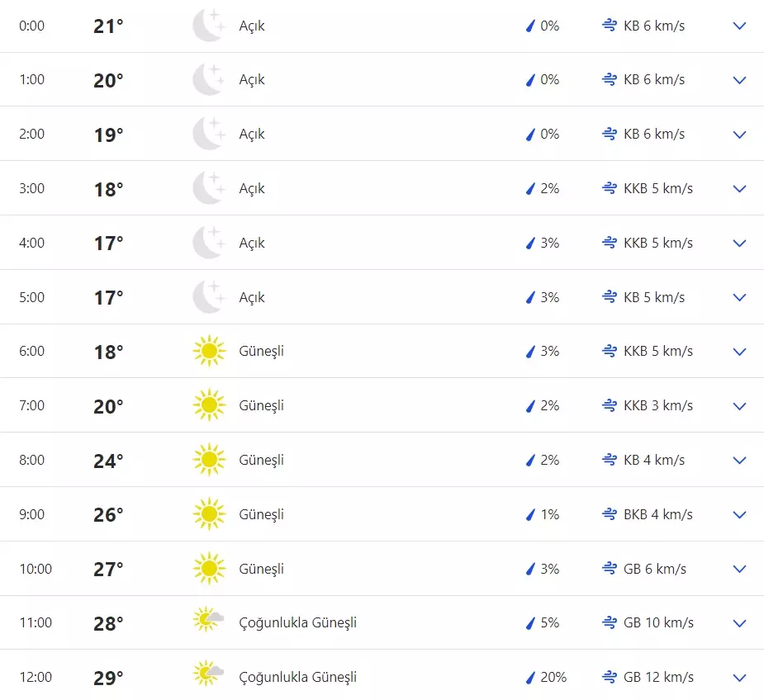Click the 20% precipitation value

pos(553,678)
